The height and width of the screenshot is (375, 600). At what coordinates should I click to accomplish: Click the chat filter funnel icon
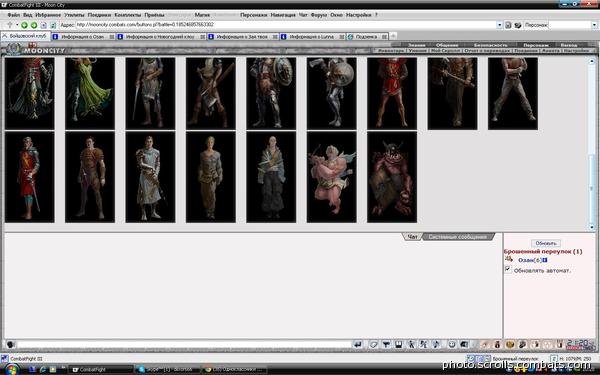pyautogui.click(x=386, y=344)
